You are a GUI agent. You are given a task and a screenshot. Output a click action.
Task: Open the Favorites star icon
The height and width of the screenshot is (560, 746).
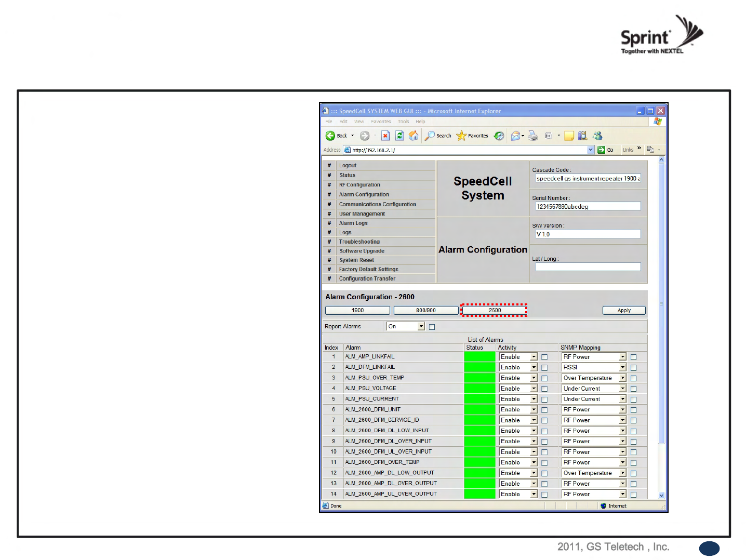[461, 136]
